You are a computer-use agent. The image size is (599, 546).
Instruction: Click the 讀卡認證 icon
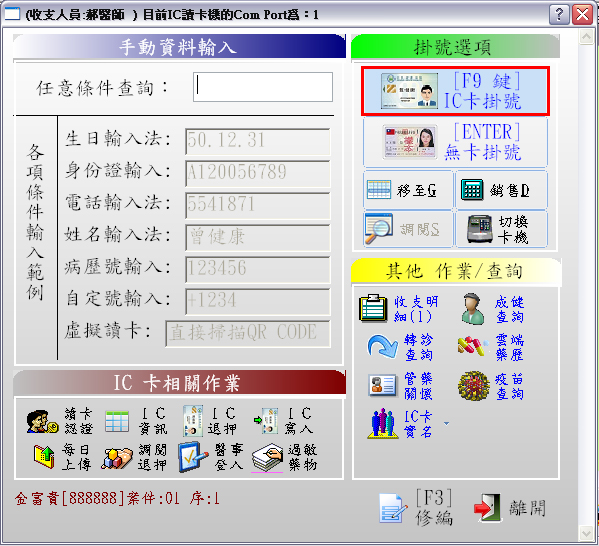click(x=42, y=421)
